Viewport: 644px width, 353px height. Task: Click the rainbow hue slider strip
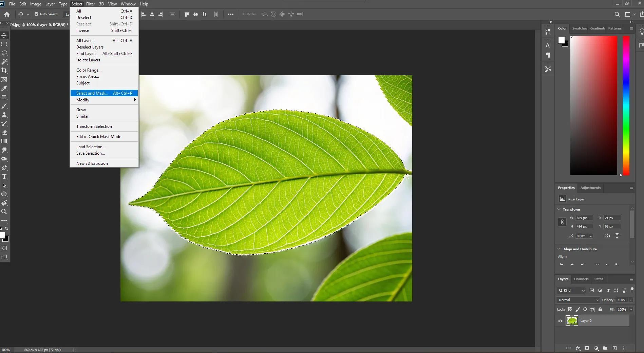click(x=626, y=105)
